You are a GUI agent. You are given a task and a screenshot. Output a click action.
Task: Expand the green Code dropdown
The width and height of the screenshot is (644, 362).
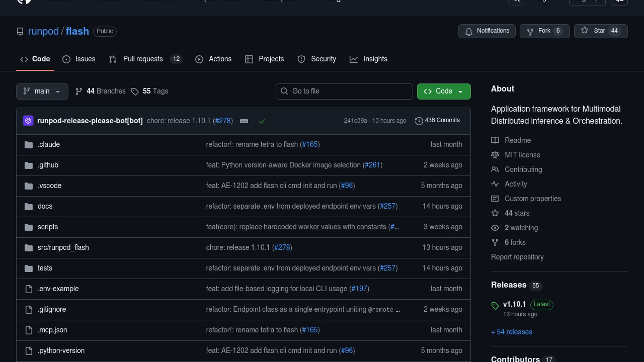(443, 92)
